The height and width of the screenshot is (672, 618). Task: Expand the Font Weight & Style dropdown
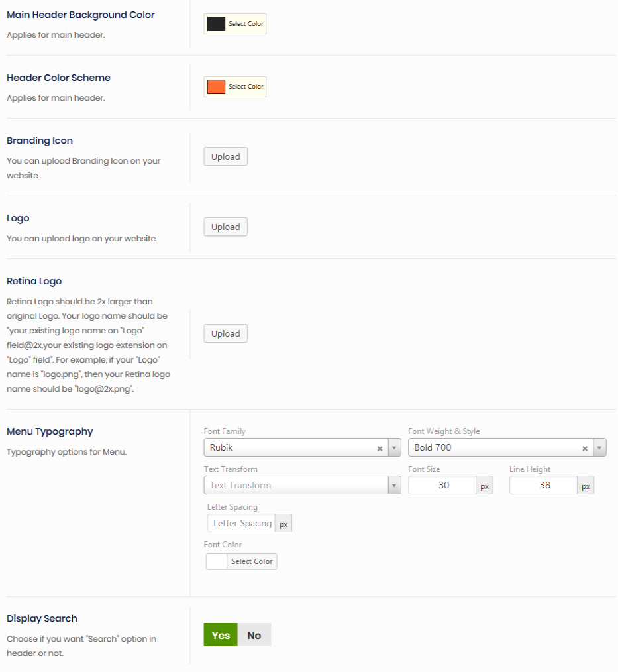click(x=599, y=448)
